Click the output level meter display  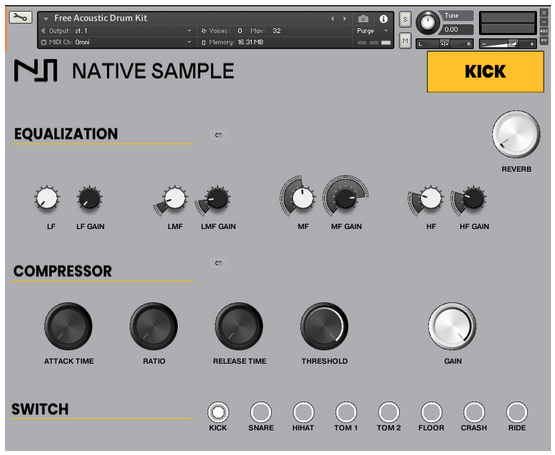coord(508,23)
